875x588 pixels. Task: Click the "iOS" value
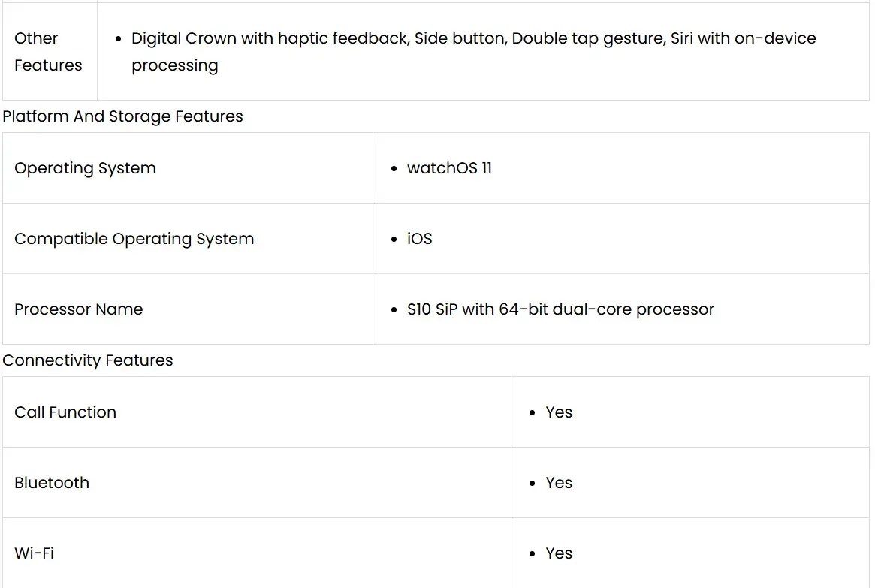(x=419, y=239)
